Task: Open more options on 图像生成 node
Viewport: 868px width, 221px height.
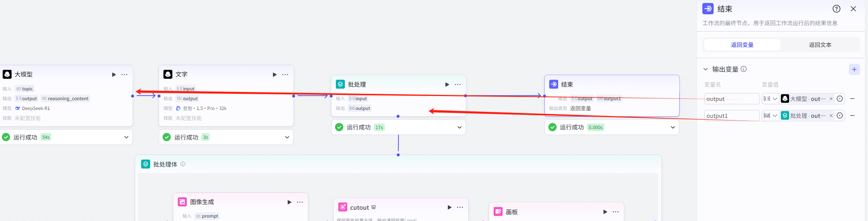Action: (300, 202)
